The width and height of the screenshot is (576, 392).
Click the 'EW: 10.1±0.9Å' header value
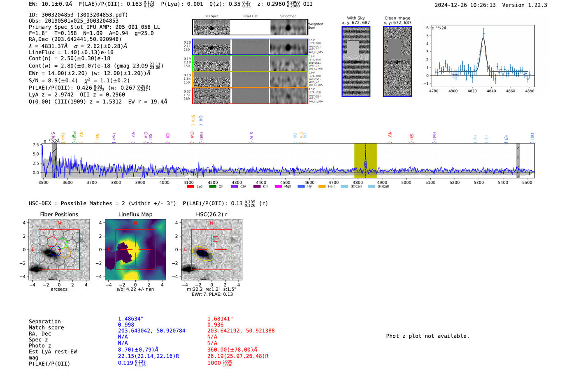(x=51, y=4)
